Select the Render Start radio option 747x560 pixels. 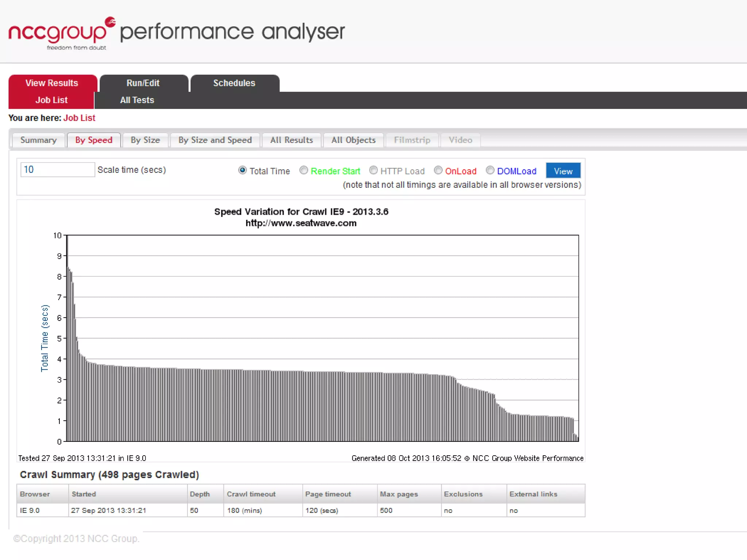(303, 170)
